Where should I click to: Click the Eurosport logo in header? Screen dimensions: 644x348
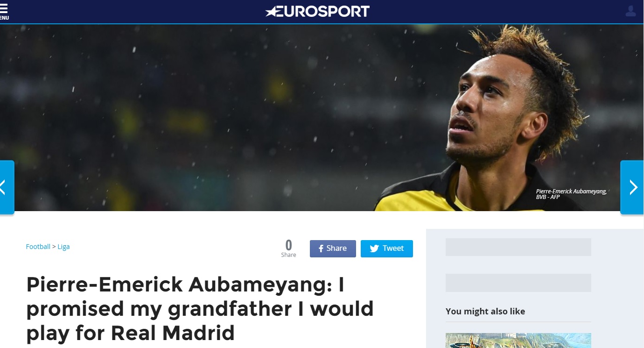317,11
